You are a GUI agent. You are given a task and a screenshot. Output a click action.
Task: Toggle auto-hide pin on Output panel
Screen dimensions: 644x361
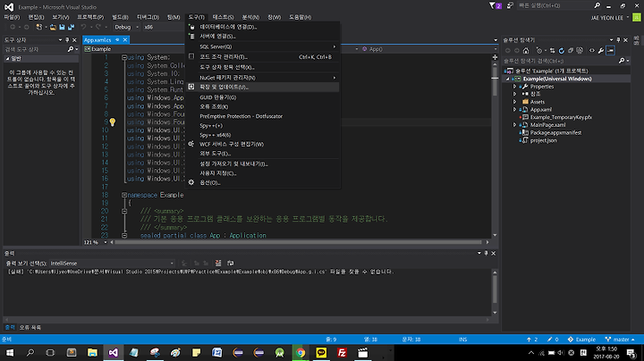coord(486,253)
